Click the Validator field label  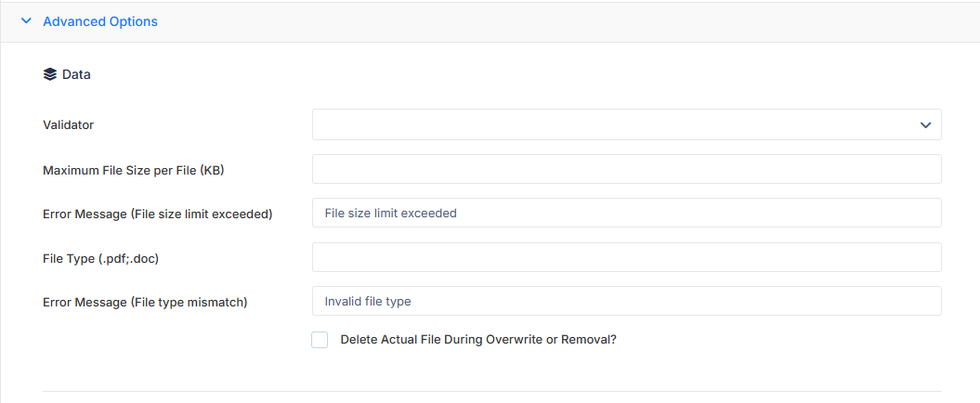(68, 125)
